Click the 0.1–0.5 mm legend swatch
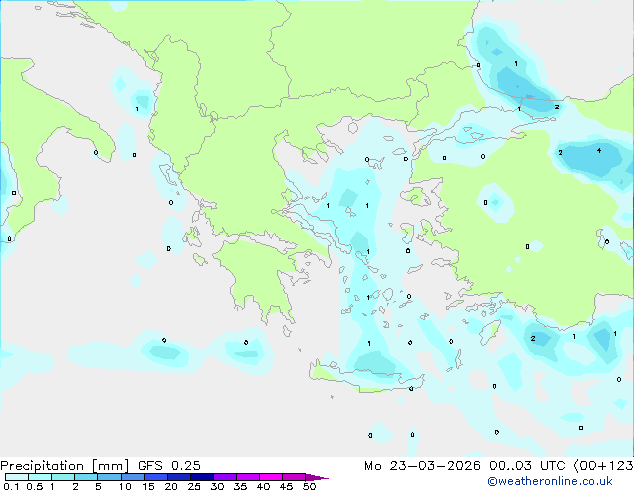The width and height of the screenshot is (634, 490). (17, 477)
